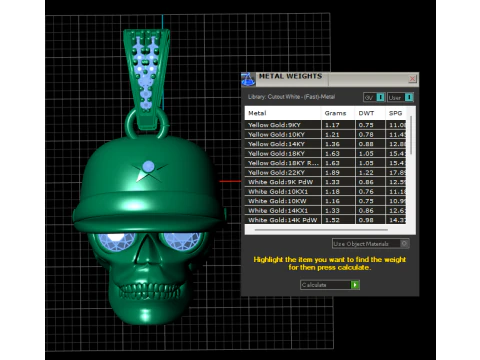Click the round gem on the helmet star
This screenshot has height=360, width=480.
click(148, 166)
